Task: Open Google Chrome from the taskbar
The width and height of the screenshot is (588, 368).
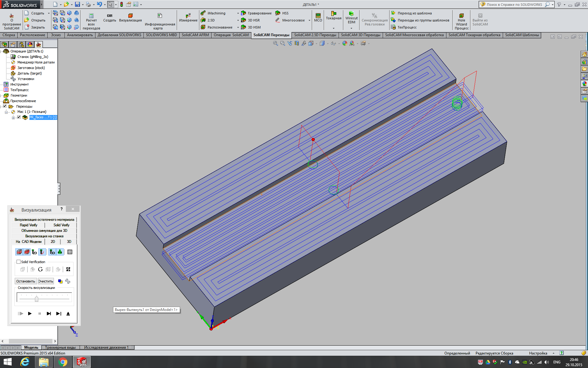Action: pyautogui.click(x=63, y=362)
